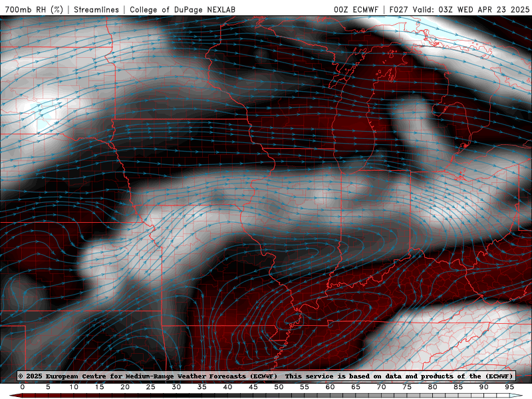Pick the "35" label on the RH scale
Screen dimensions: 532x399
click(x=202, y=387)
